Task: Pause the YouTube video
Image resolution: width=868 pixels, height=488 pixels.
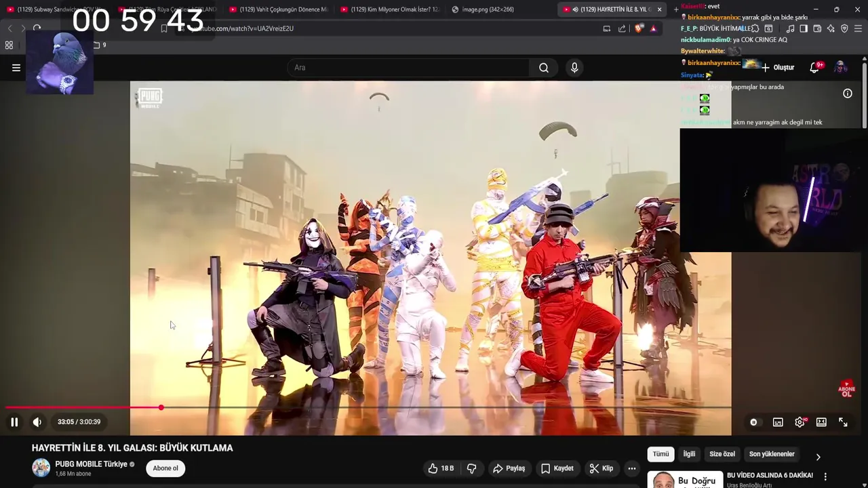Action: pos(14,422)
